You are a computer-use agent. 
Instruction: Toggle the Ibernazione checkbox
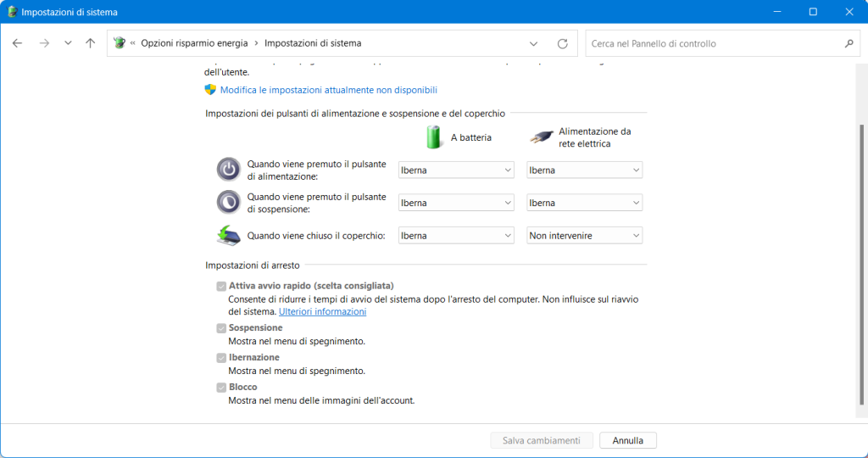tap(221, 358)
